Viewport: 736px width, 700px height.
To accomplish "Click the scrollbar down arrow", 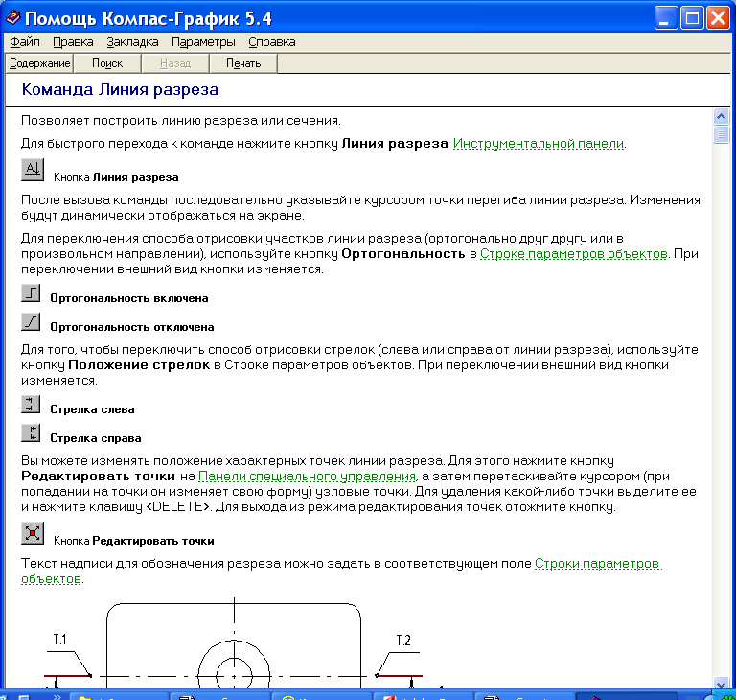I will coord(721,683).
